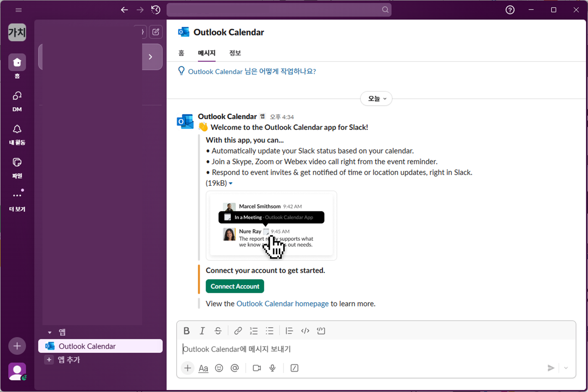588x392 pixels.
Task: Record an audio clip with microphone
Action: (272, 368)
